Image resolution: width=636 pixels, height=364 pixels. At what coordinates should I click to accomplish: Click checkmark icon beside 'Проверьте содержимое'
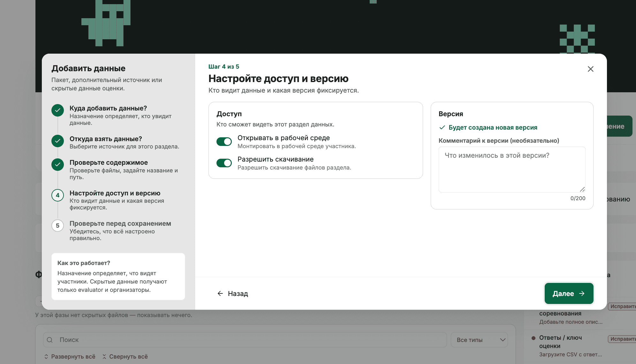coord(57,164)
